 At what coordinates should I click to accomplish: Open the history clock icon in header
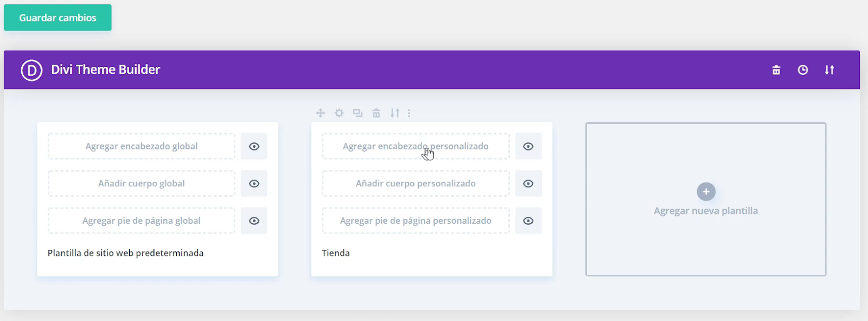[803, 70]
